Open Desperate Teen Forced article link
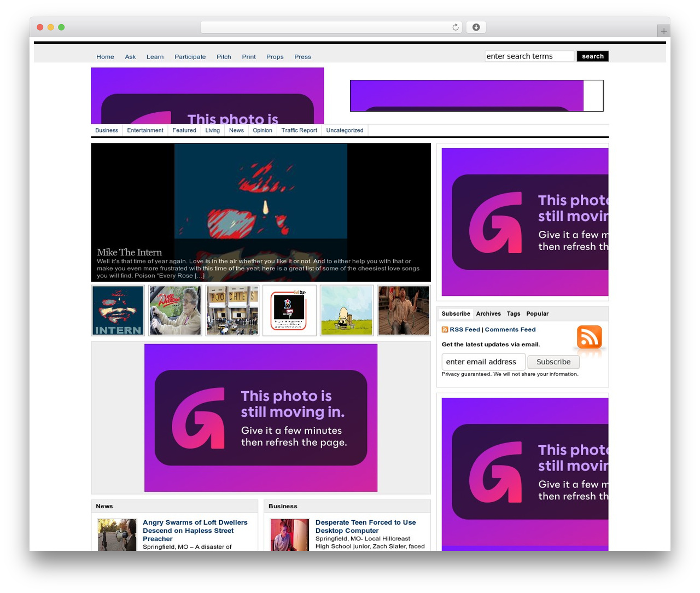The image size is (700, 593). tap(366, 526)
